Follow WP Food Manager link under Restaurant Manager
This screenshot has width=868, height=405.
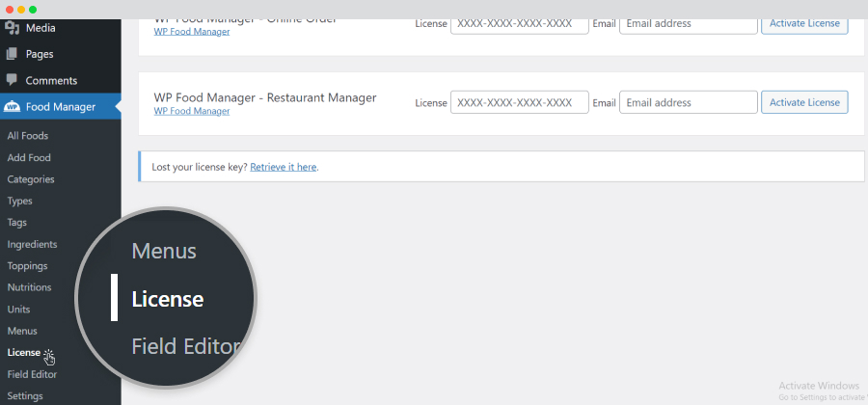pos(192,111)
